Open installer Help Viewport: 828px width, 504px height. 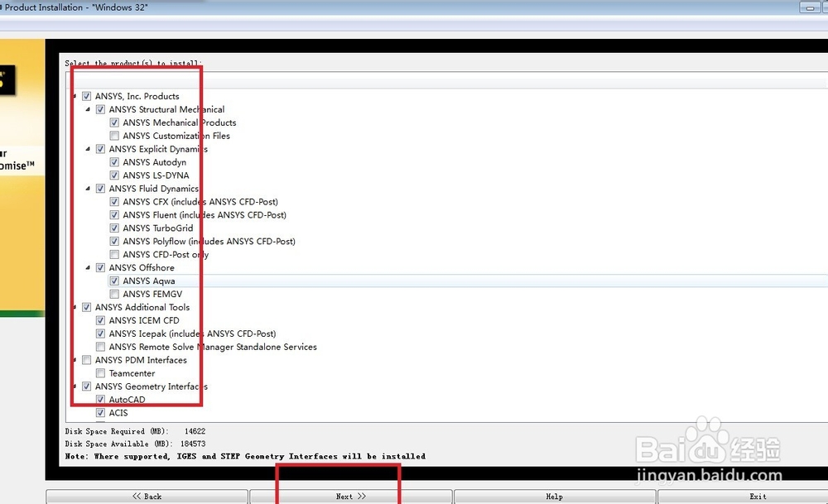point(555,497)
